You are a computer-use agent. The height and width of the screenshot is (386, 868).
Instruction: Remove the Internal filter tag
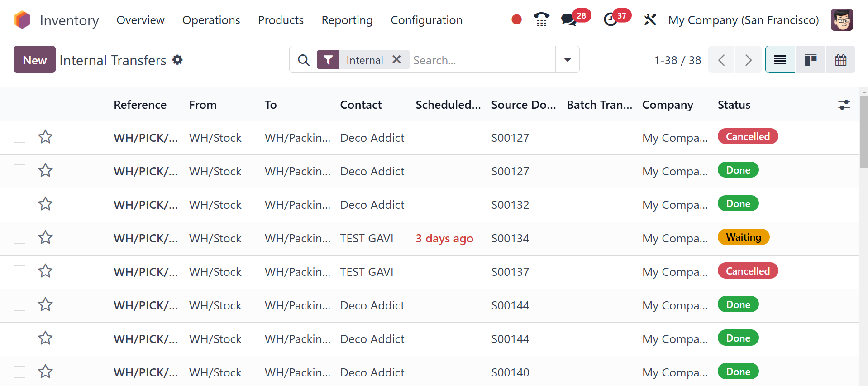click(x=396, y=60)
